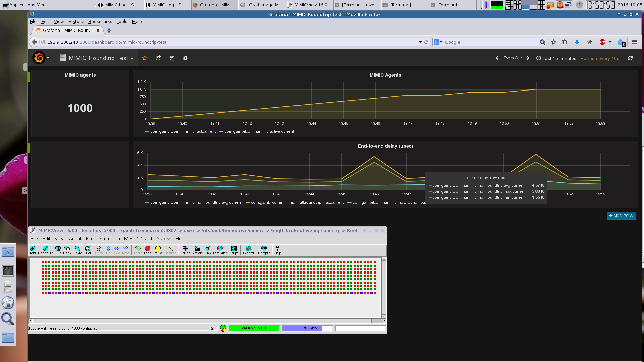Viewport: 644px width, 362px height.
Task: Click the Trap toolbar icon
Action: [208, 250]
